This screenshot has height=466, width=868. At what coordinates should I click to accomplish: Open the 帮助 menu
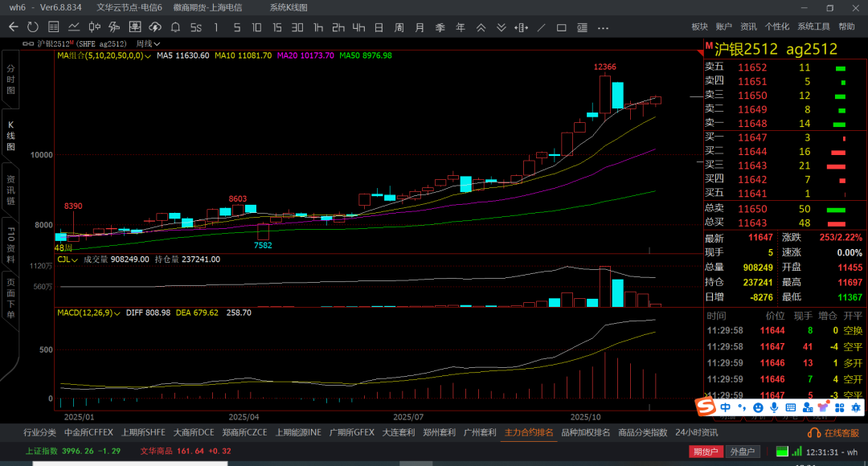coord(846,27)
